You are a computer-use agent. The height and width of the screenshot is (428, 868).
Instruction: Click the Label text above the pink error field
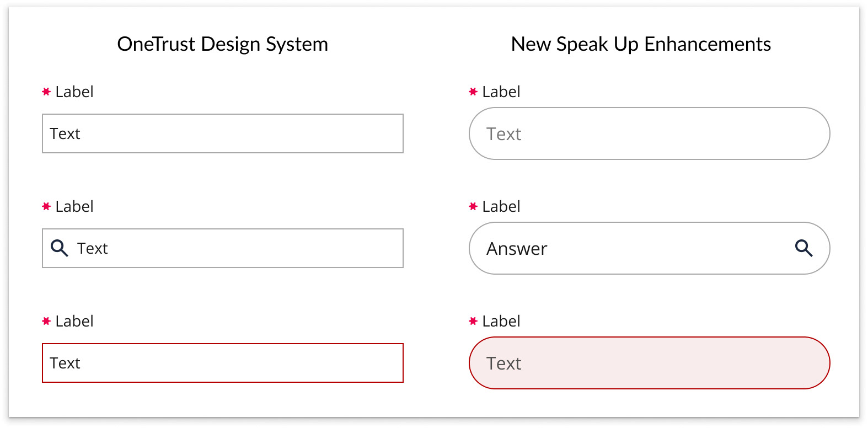[x=501, y=322]
